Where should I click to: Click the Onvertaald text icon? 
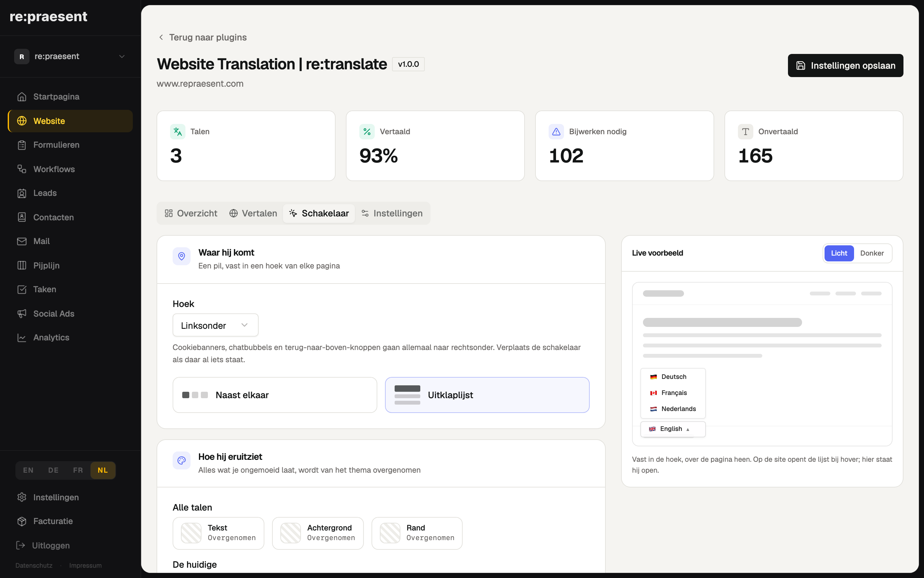(x=745, y=132)
